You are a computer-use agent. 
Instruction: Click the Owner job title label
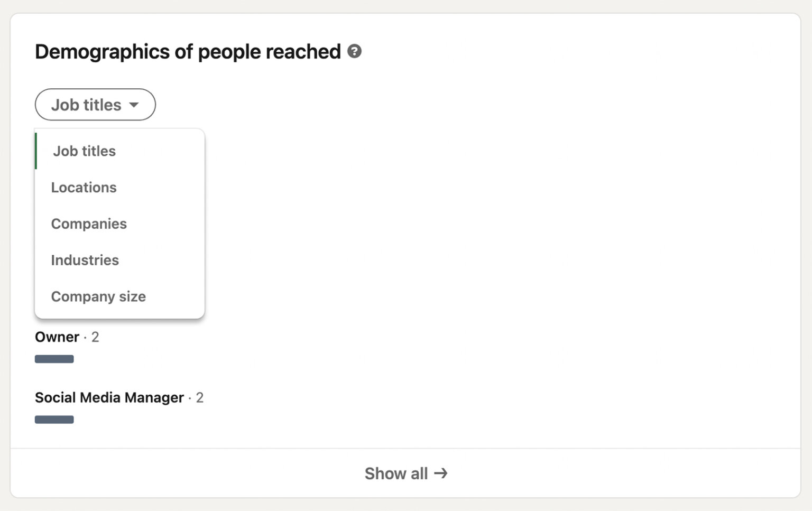pos(57,337)
